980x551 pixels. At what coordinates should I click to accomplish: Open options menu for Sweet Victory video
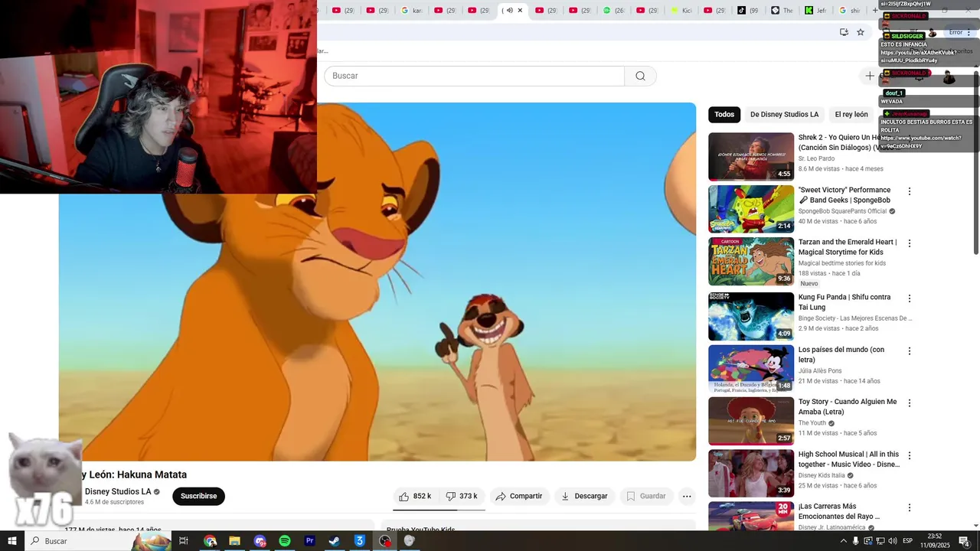(x=910, y=191)
